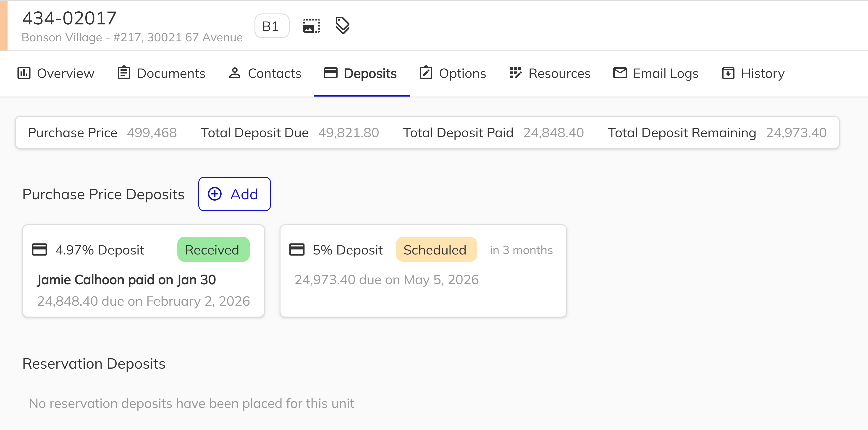View the Resources tab

pos(550,73)
